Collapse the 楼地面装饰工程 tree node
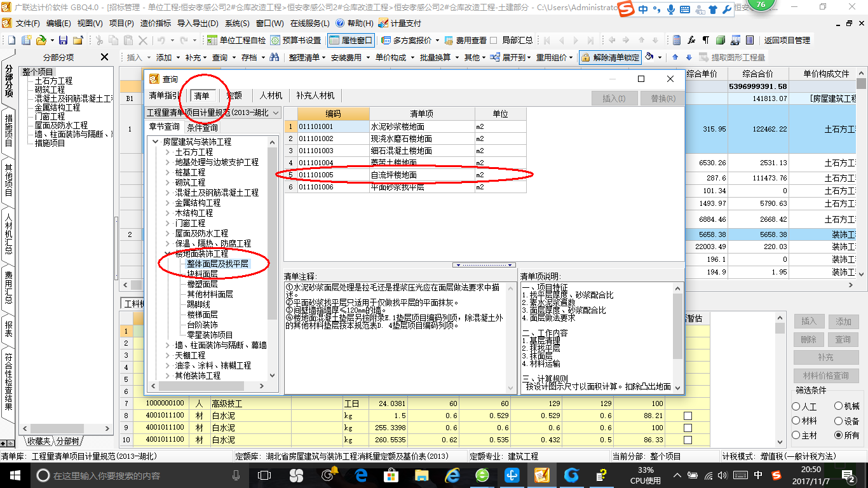The image size is (868, 488). pos(168,254)
